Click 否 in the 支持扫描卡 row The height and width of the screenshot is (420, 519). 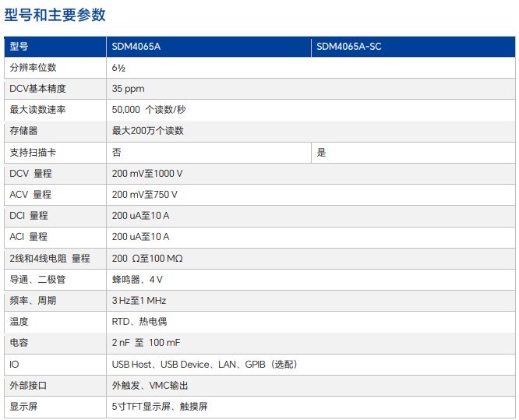pos(117,152)
